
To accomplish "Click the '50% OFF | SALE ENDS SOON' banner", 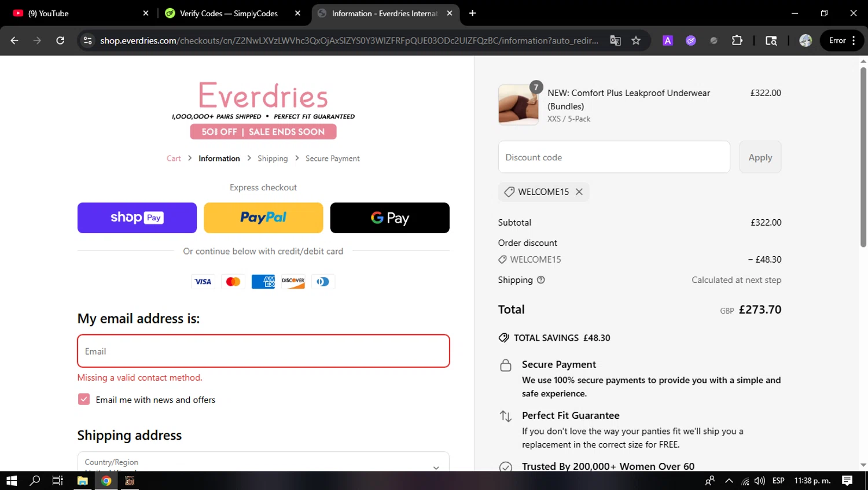I will pos(263,132).
